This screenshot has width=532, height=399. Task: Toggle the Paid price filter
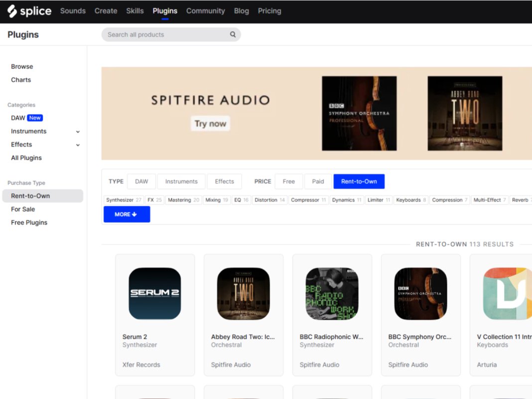pos(318,181)
